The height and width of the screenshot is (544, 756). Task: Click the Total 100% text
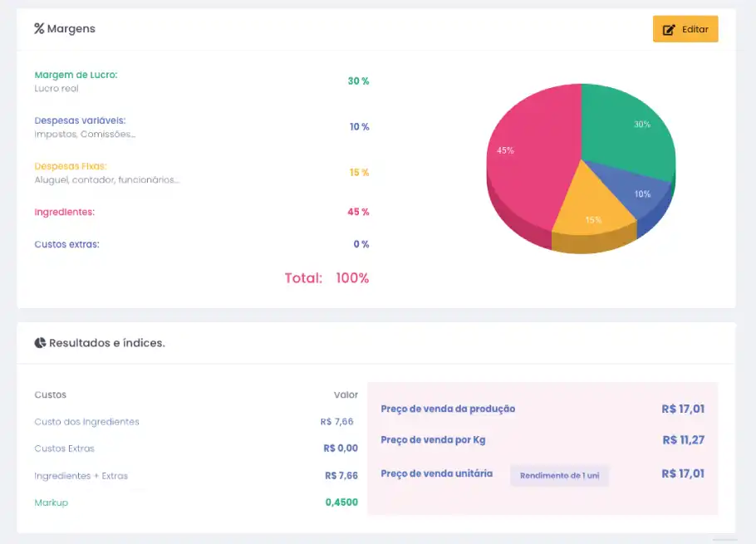(326, 278)
